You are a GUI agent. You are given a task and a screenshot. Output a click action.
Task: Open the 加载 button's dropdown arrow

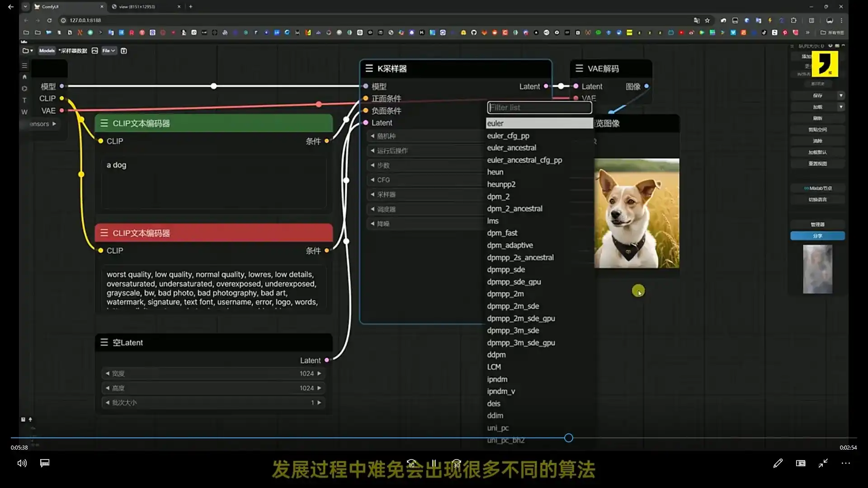pyautogui.click(x=841, y=107)
